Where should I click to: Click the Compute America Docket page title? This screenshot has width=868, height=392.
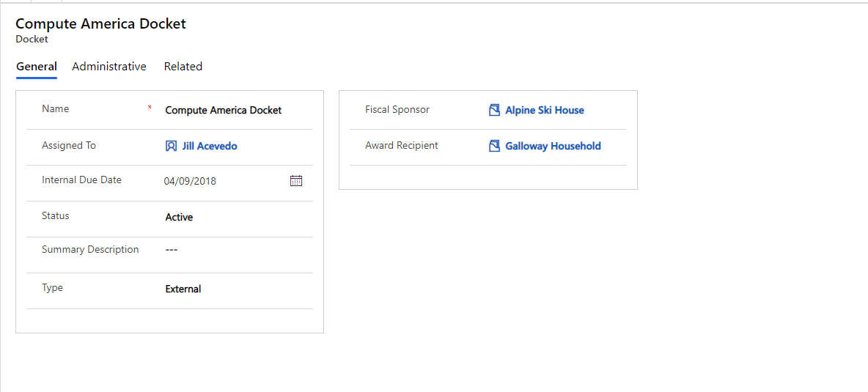pyautogui.click(x=100, y=23)
